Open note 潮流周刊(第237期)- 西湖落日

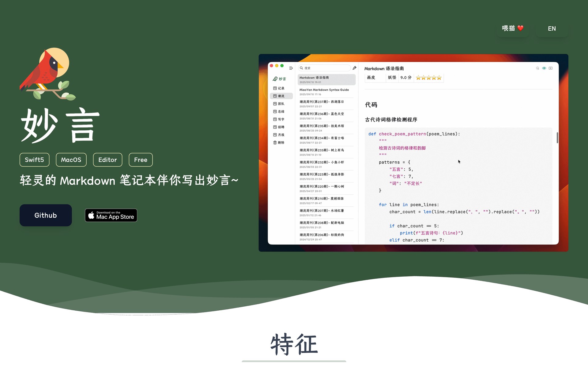(326, 104)
